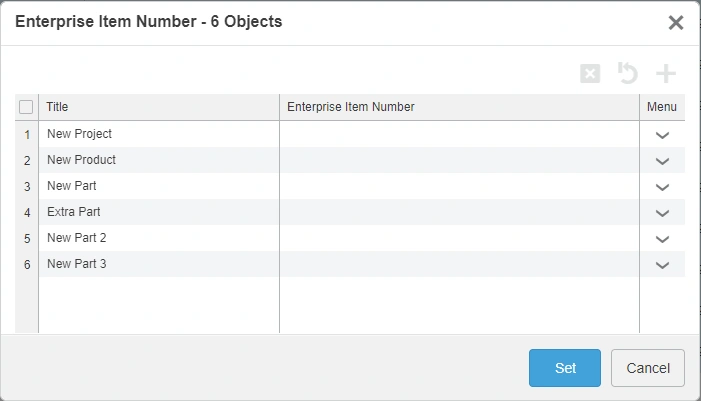
Task: Select row number 5 header
Action: tap(27, 238)
